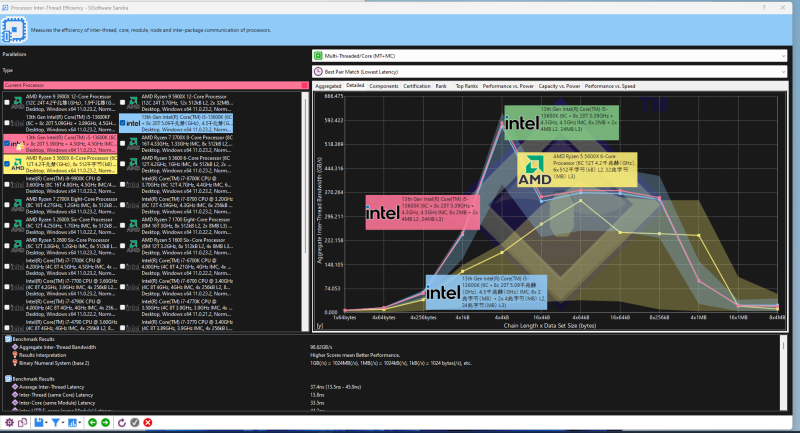Click the blue save disk icon
Viewport: 800px width, 433px height.
click(x=39, y=422)
